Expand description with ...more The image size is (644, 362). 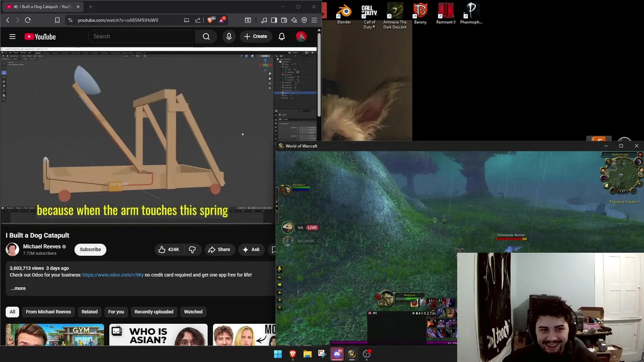point(18,289)
